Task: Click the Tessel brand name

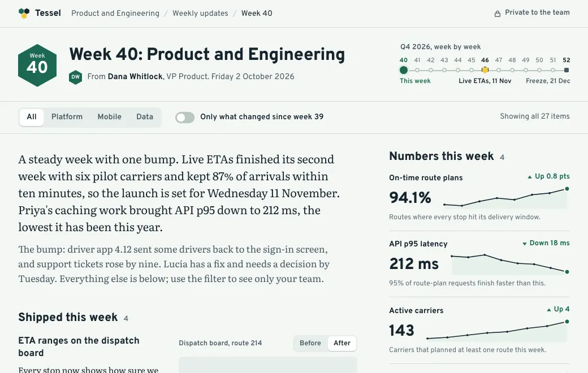Action: [x=48, y=13]
